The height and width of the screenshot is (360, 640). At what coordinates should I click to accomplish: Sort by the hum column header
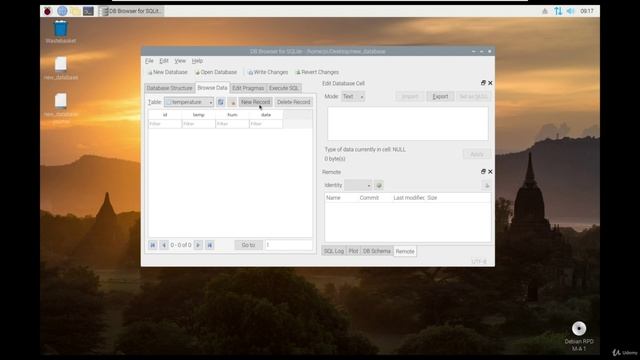point(232,115)
